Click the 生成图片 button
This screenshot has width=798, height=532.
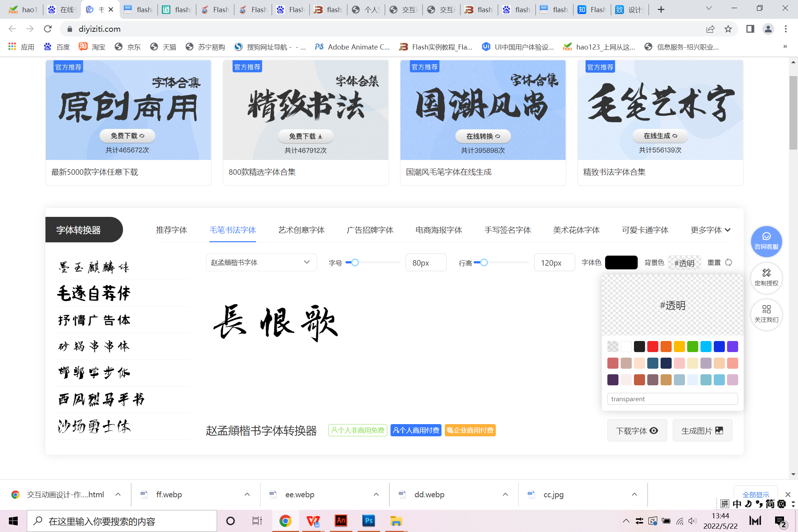[702, 431]
